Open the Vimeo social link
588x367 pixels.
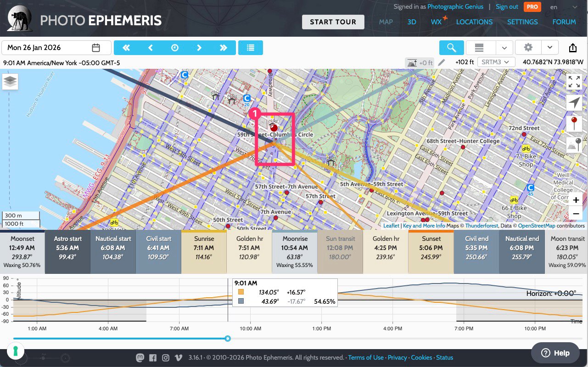point(178,357)
